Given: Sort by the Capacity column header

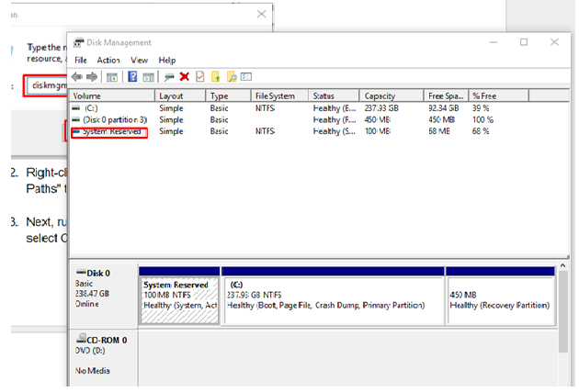Looking at the screenshot, I should [392, 95].
